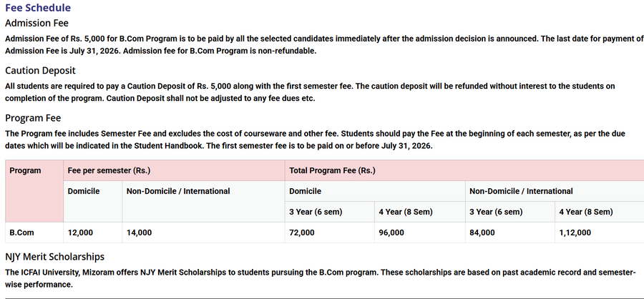
Task: Click the 84,000 total fee cell
Action: click(x=482, y=232)
